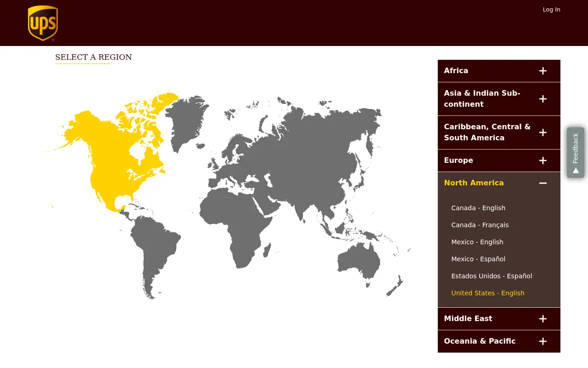Expand the Africa region plus icon
Viewport: 588px width, 368px height.
543,71
